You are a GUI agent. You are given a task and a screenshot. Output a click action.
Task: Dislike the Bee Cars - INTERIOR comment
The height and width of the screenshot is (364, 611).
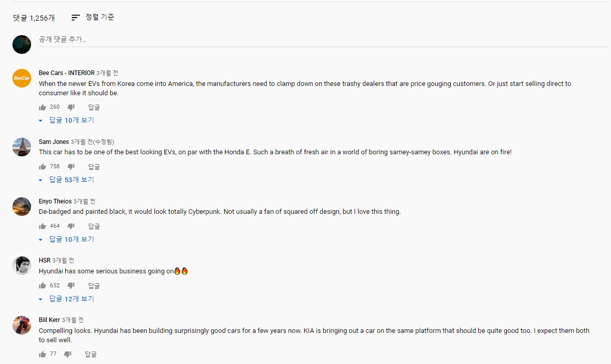click(x=71, y=107)
